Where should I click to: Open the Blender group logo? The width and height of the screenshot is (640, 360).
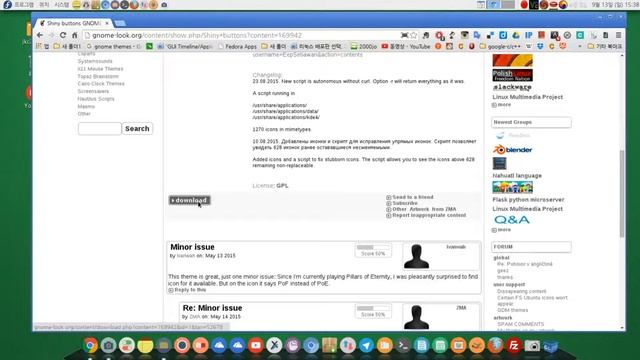[513, 149]
